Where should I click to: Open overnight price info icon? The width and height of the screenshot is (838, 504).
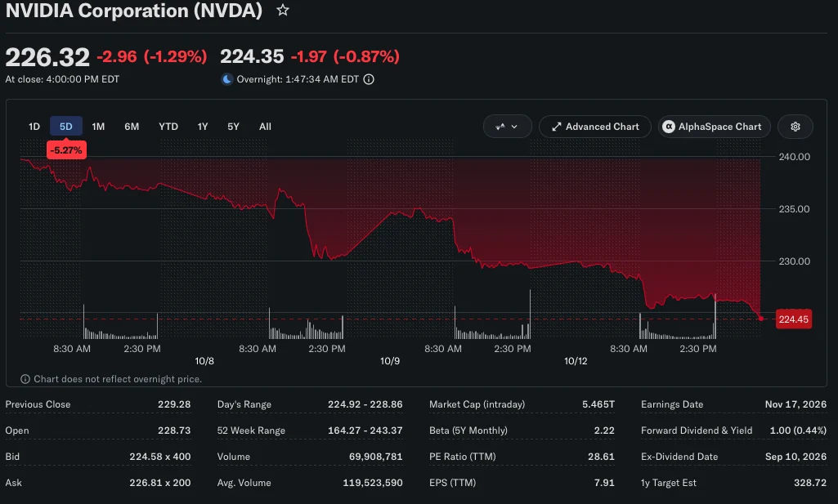click(369, 79)
